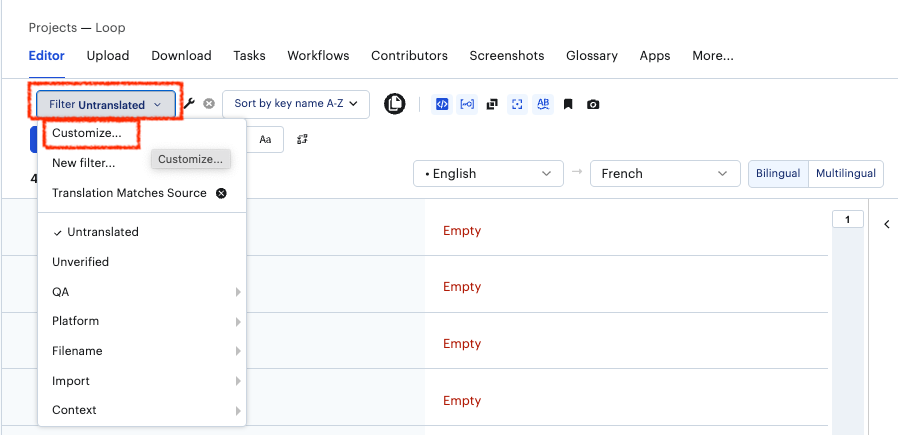Remove the Translation Matches Source filter

tap(221, 193)
